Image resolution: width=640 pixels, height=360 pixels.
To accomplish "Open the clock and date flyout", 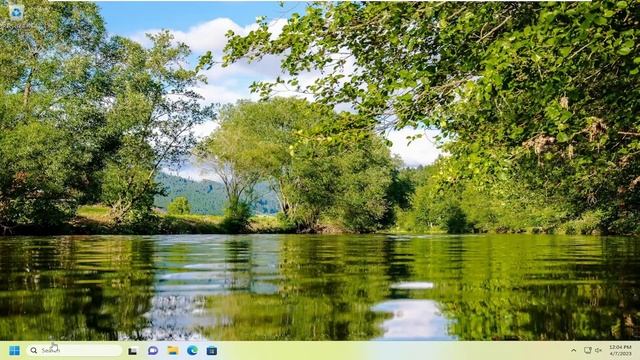I will click(x=620, y=350).
